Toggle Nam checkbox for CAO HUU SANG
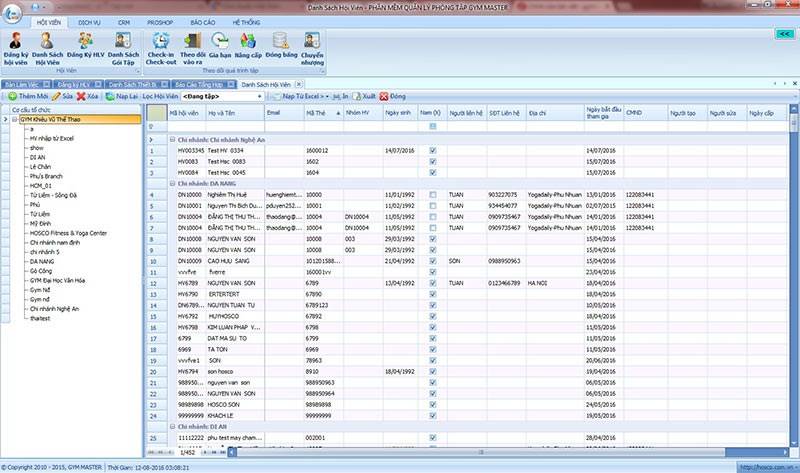 pos(432,260)
